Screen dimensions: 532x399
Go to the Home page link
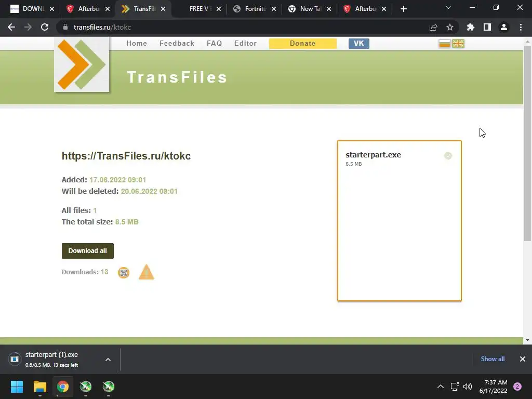pyautogui.click(x=137, y=44)
